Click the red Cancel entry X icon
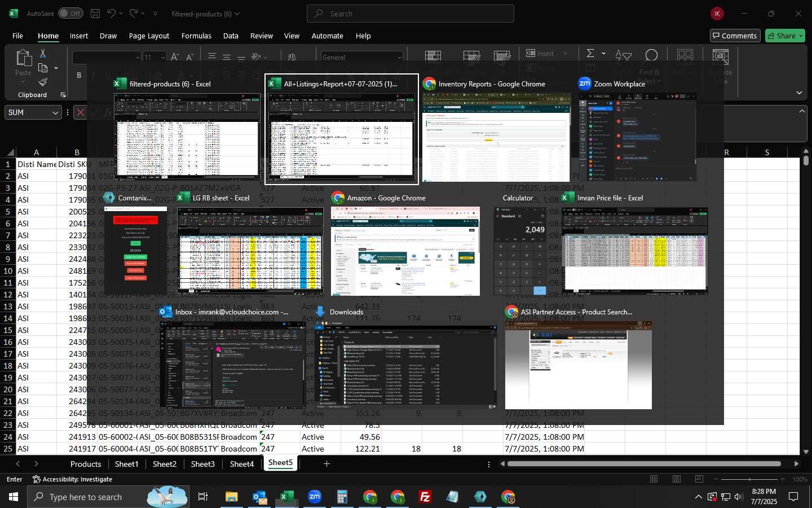The height and width of the screenshot is (508, 812). click(x=81, y=112)
